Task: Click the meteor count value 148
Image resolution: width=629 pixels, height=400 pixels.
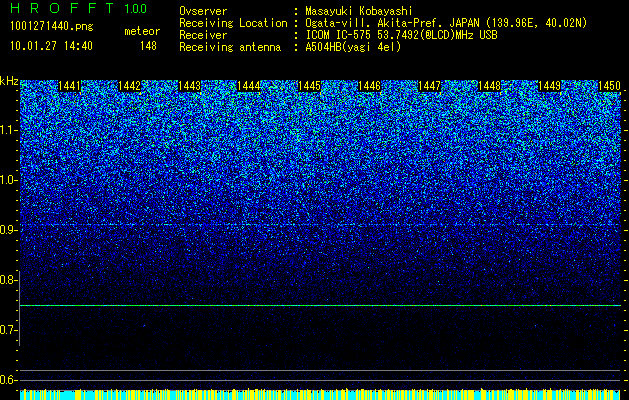Action: (148, 46)
